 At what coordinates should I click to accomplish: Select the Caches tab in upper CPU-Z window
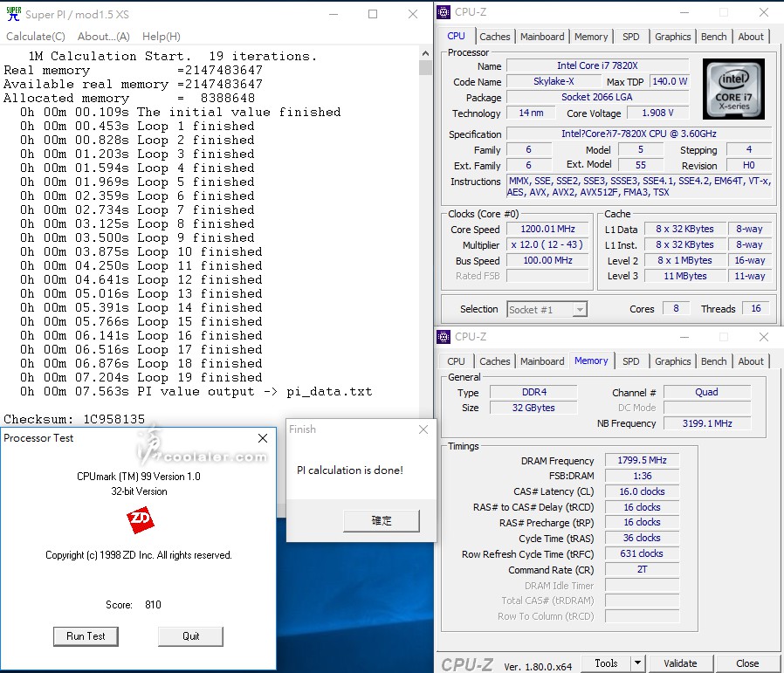[494, 37]
